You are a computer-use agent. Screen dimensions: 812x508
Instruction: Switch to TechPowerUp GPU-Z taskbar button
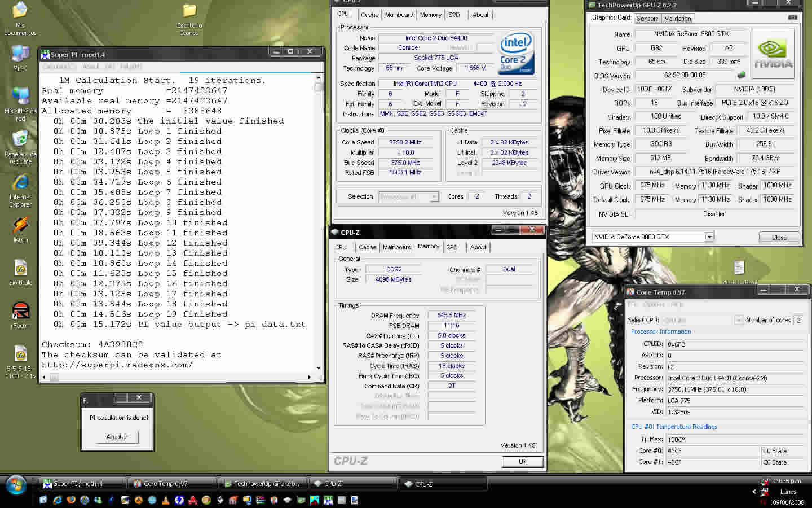click(263, 484)
